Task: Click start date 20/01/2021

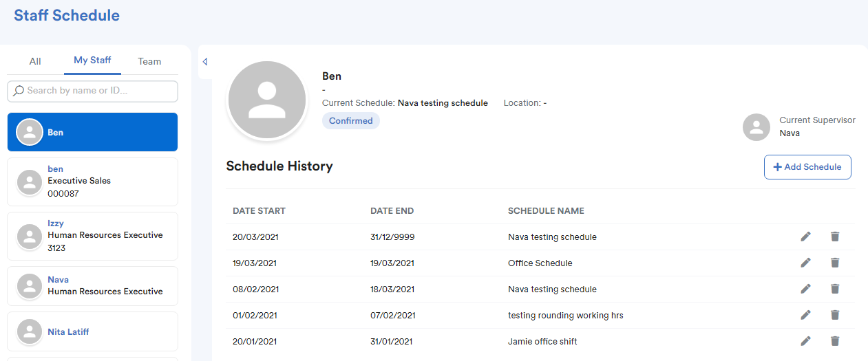Action: click(x=255, y=342)
